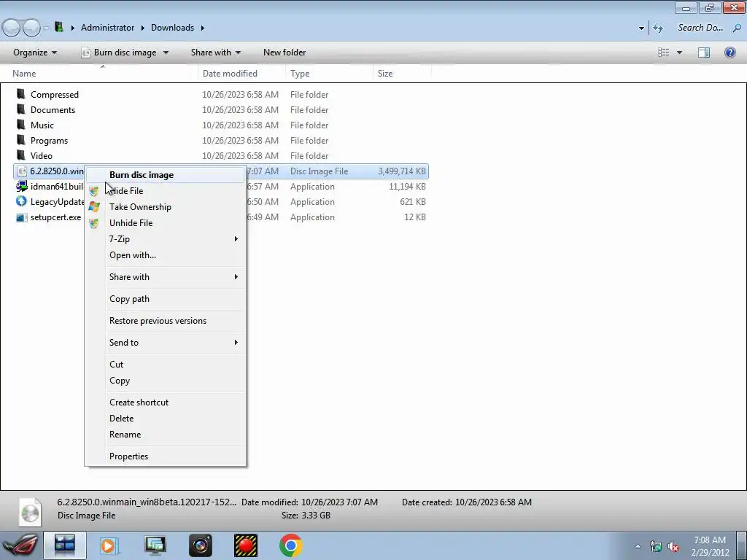Open the Send to submenu
This screenshot has height=560, width=747.
click(166, 343)
